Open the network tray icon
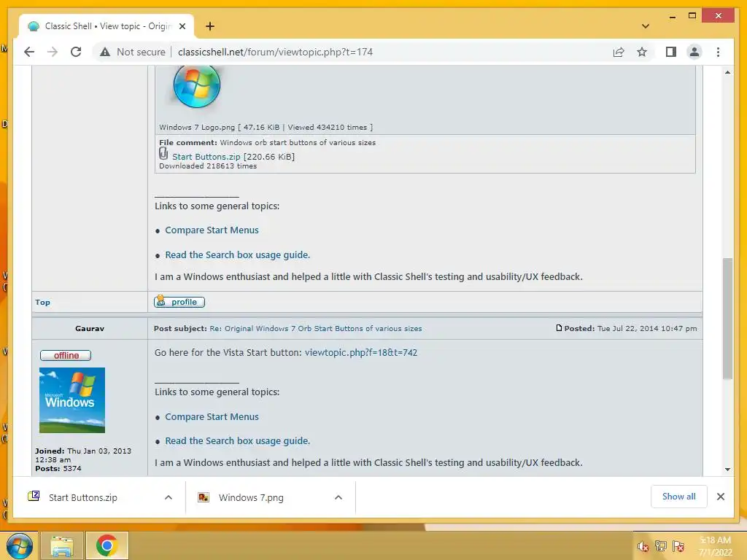This screenshot has width=747, height=560. pos(661,546)
